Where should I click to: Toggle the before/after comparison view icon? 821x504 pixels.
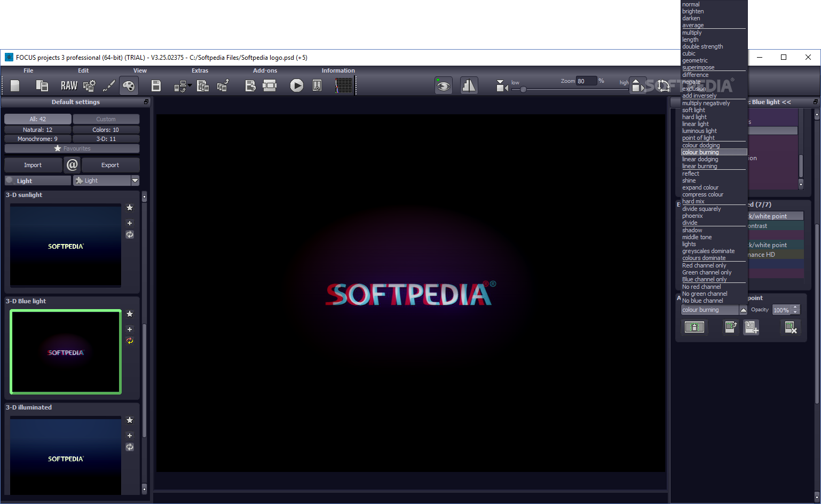(469, 85)
